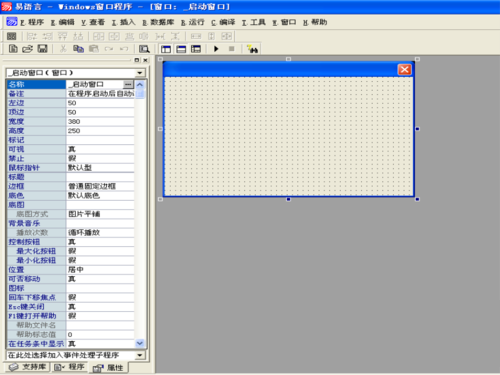Select the 宽度 property value field
The image size is (500, 375).
click(100, 121)
